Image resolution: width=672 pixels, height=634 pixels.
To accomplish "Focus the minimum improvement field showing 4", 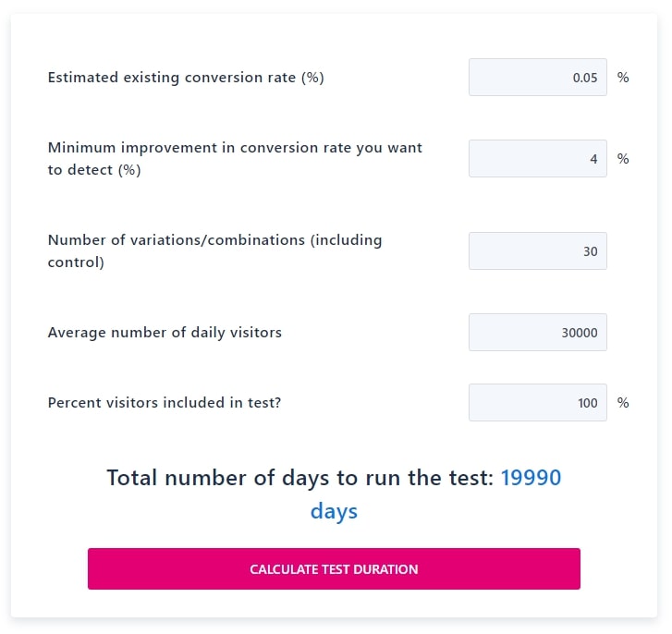I will pos(537,159).
